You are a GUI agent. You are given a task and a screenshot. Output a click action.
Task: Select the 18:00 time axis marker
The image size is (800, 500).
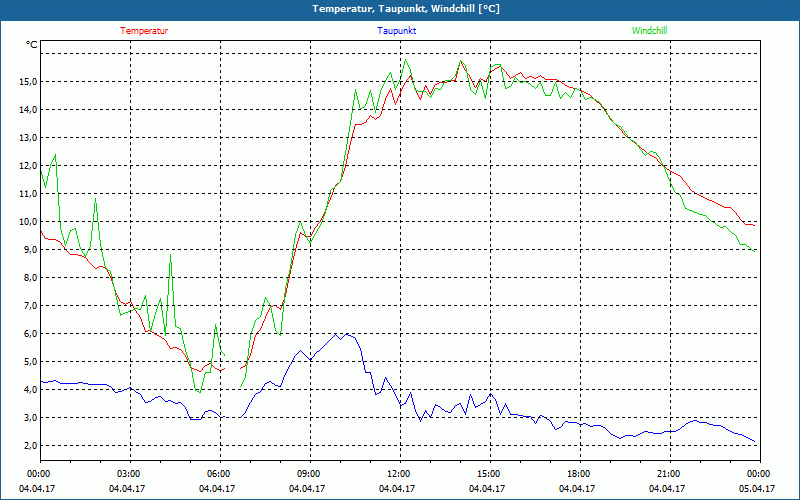578,474
